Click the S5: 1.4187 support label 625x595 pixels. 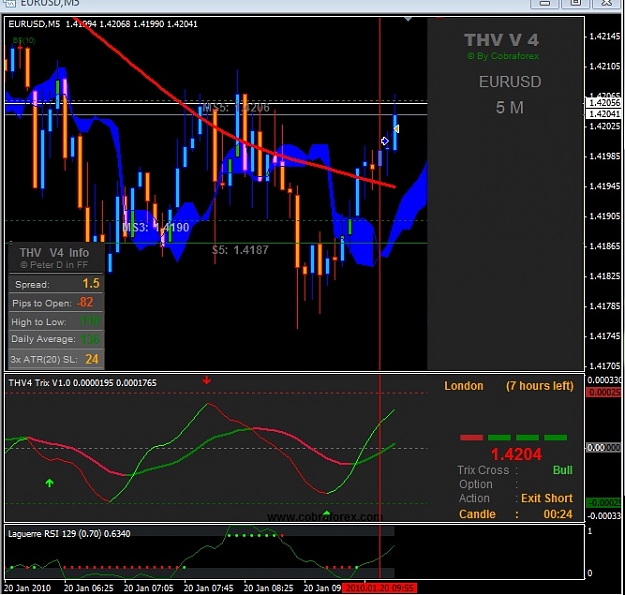pyautogui.click(x=240, y=250)
